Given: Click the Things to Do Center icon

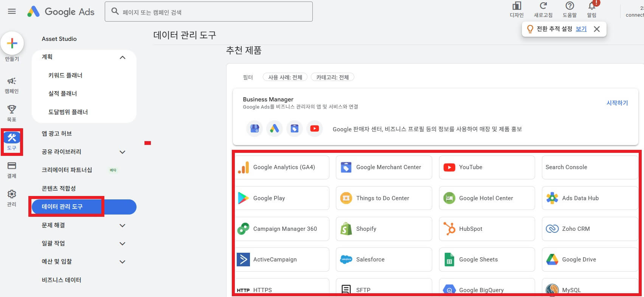Looking at the screenshot, I should [x=346, y=198].
